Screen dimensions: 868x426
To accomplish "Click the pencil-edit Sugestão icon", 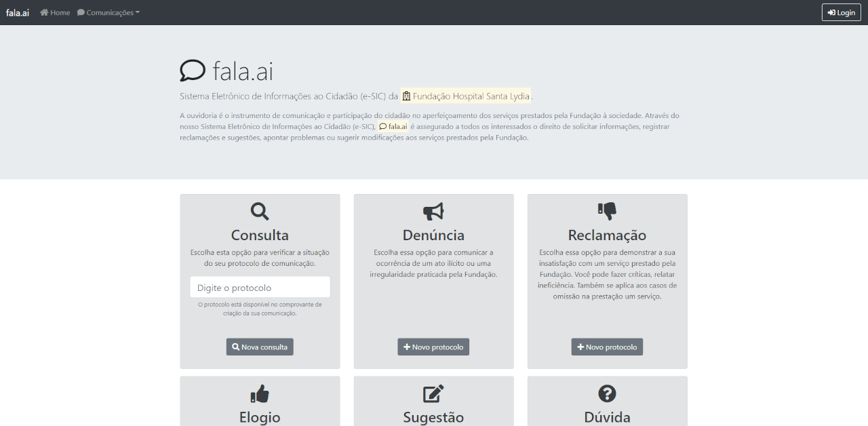I will point(433,393).
